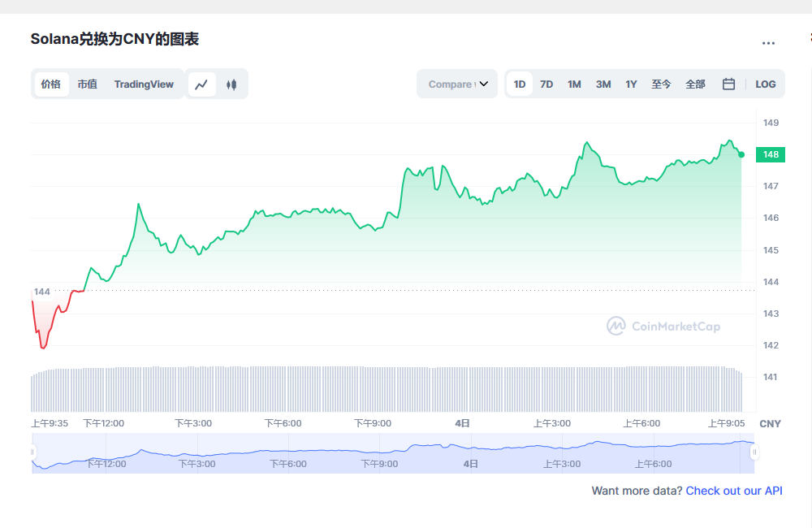This screenshot has width=812, height=528.
Task: Click the 上午9:35 time axis label
Action: pos(50,423)
